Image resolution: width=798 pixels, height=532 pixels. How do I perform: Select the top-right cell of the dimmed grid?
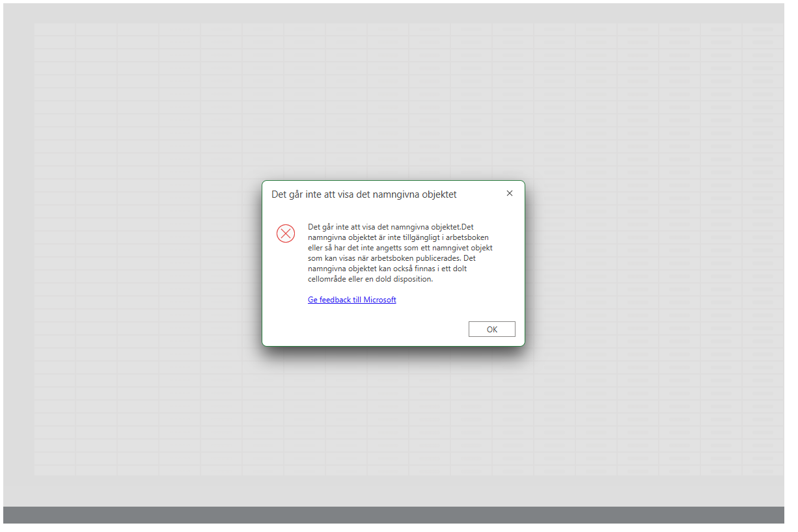pos(762,29)
